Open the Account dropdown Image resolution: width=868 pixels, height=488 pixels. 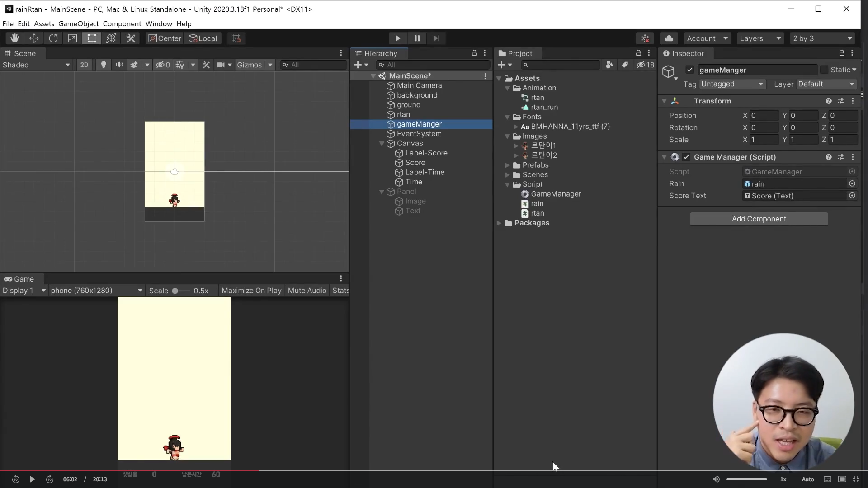(707, 38)
